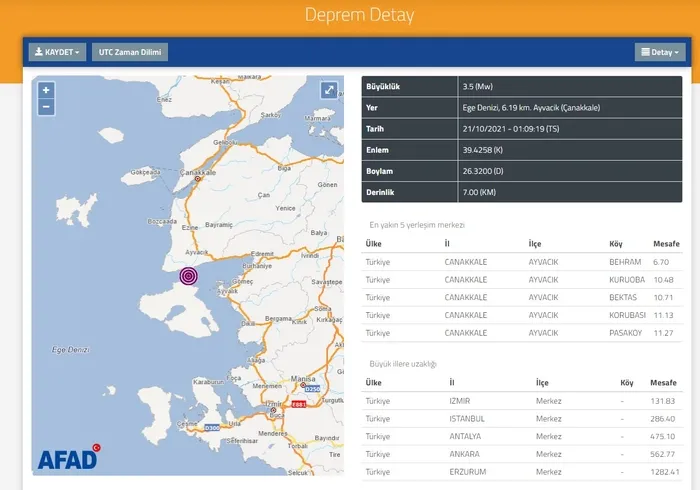Image resolution: width=700 pixels, height=490 pixels.
Task: Switch to UTC Zaman Dilimi
Action: click(130, 52)
